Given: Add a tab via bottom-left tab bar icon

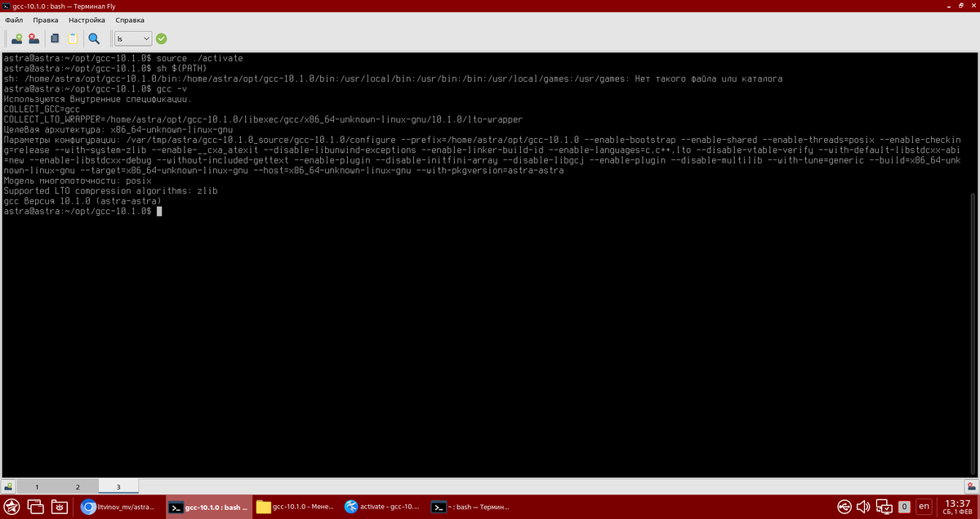Looking at the screenshot, I should pyautogui.click(x=8, y=486).
